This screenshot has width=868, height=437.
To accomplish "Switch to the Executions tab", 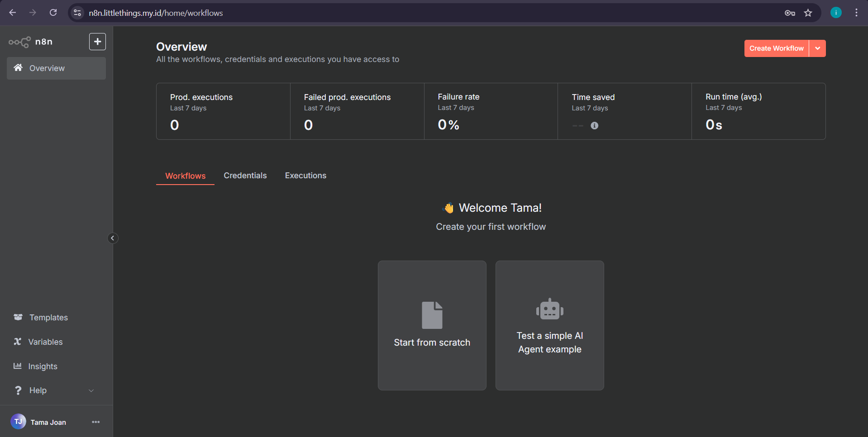I will click(305, 176).
